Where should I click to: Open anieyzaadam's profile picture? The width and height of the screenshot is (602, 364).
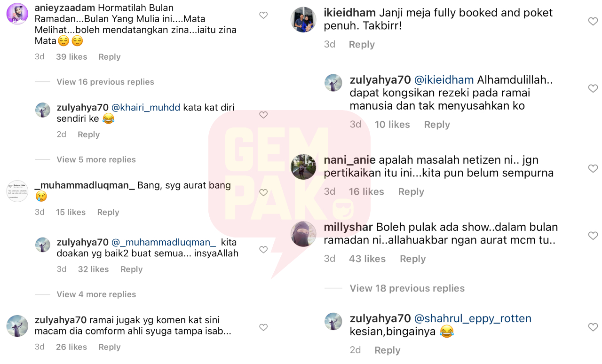click(17, 14)
